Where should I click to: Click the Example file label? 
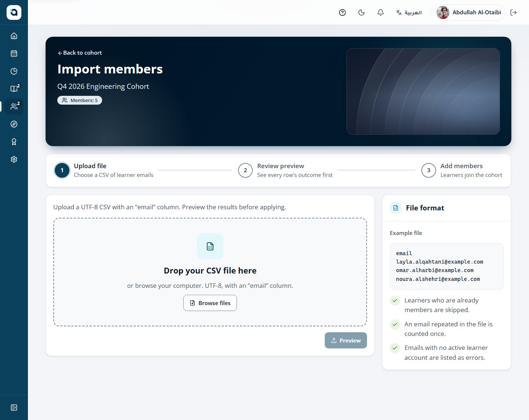(406, 233)
